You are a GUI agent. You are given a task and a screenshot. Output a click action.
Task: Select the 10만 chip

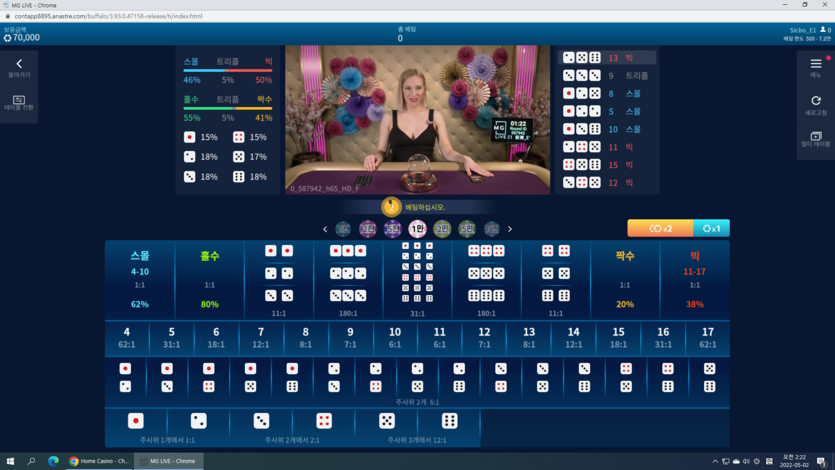click(492, 229)
